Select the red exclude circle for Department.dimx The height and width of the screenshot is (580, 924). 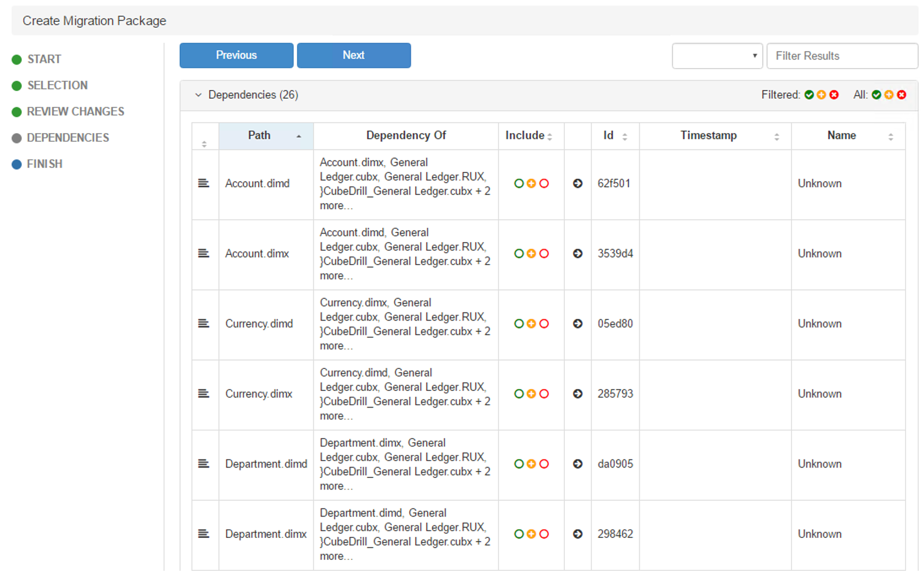(x=544, y=534)
